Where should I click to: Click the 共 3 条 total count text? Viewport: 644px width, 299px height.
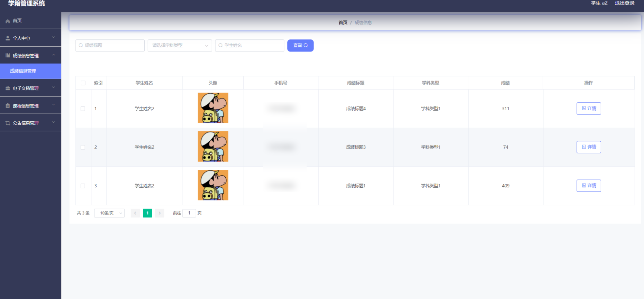coord(83,213)
